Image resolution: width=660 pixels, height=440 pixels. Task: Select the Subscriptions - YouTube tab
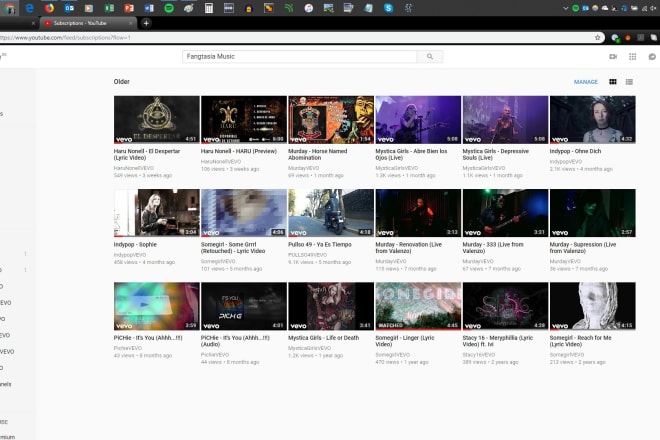click(x=88, y=23)
